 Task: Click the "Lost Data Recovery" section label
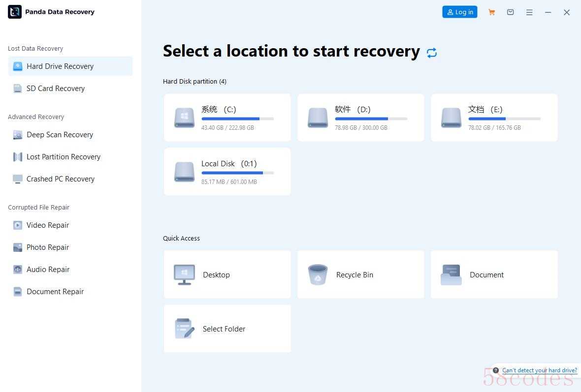click(35, 49)
